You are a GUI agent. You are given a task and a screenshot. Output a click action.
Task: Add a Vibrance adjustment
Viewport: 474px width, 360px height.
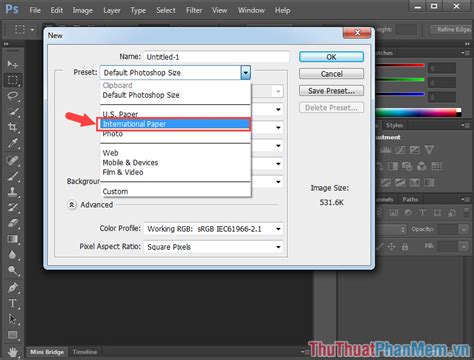(429, 150)
